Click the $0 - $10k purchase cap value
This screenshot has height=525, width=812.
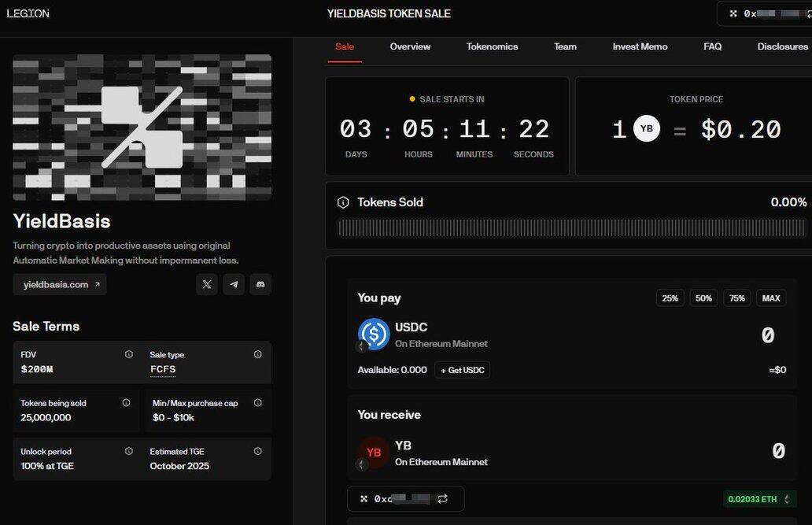[173, 417]
